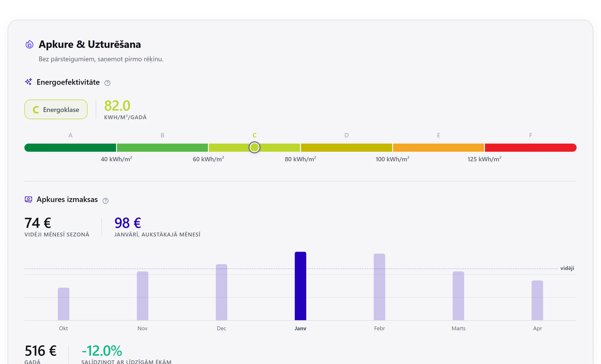
Task: Click the Energoefektivitāte section title
Action: coord(68,82)
